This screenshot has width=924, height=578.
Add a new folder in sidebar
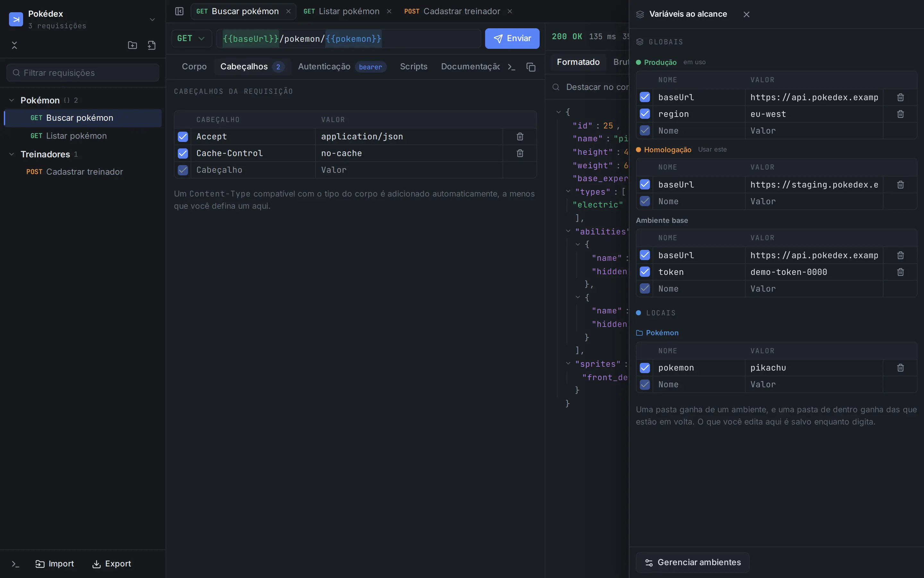point(132,46)
